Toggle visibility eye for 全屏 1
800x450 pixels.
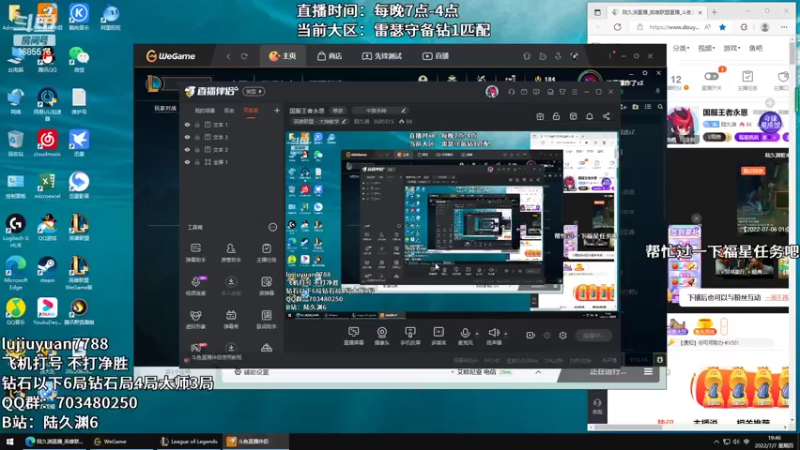187,162
